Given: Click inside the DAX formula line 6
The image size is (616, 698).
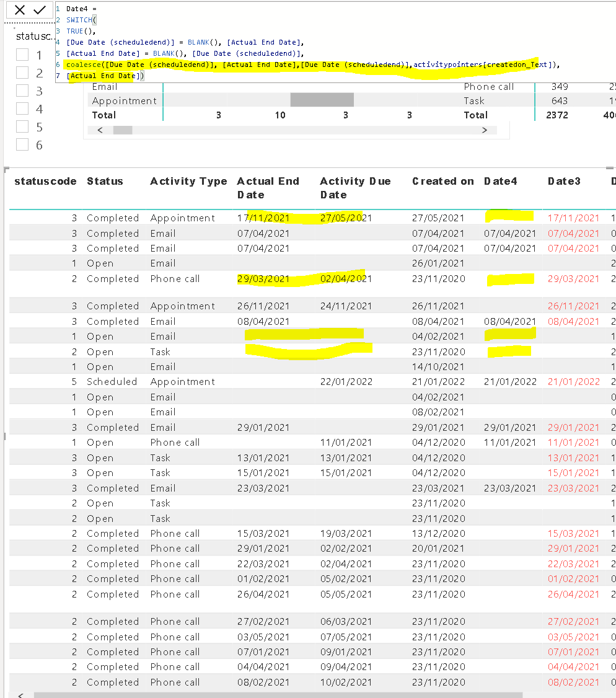Looking at the screenshot, I should coord(312,64).
